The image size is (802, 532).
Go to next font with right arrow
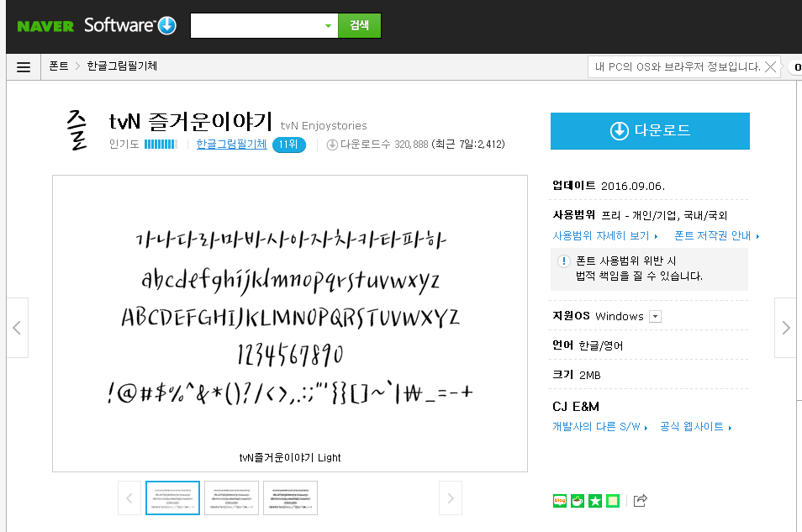(x=786, y=328)
